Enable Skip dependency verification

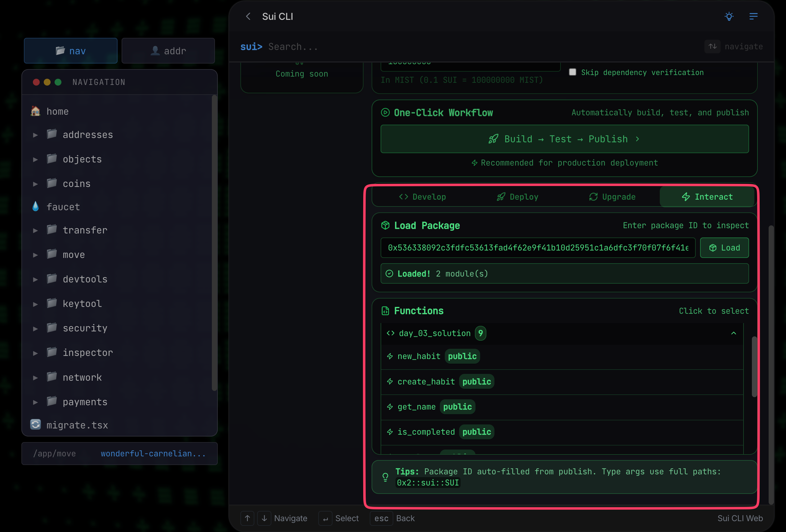tap(573, 72)
